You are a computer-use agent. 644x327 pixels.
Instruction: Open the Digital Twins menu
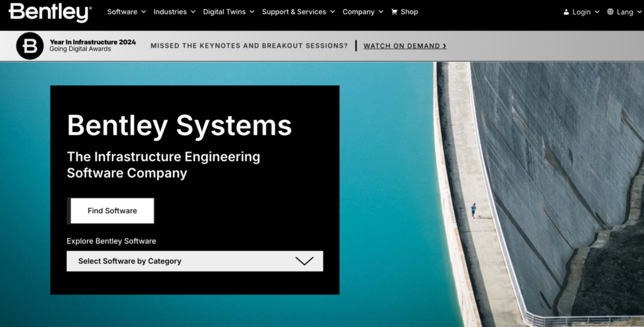pyautogui.click(x=225, y=12)
